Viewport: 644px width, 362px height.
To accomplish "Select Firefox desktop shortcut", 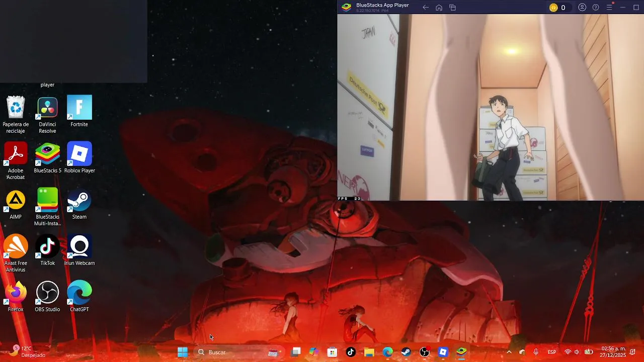I will (16, 297).
